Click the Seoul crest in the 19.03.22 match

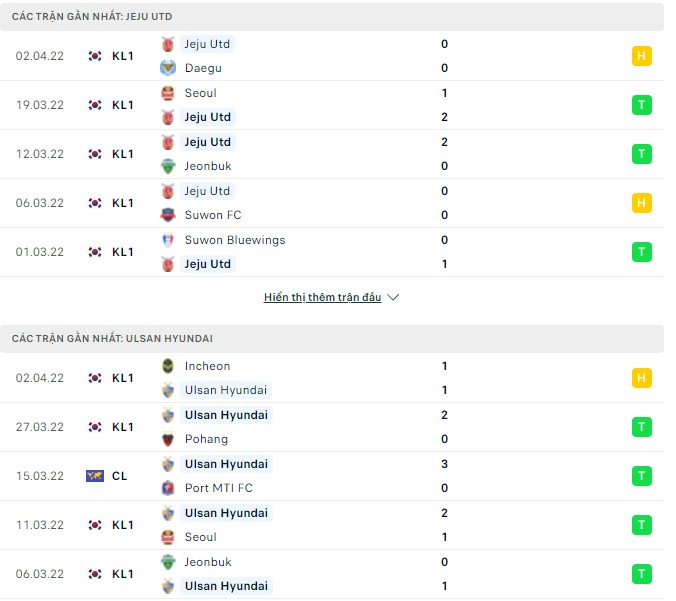pos(168,93)
